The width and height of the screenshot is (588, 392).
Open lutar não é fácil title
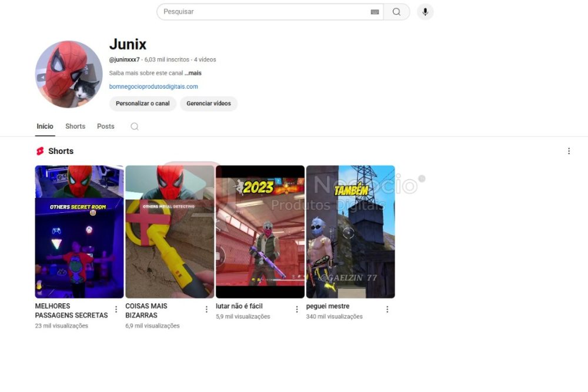coord(239,306)
